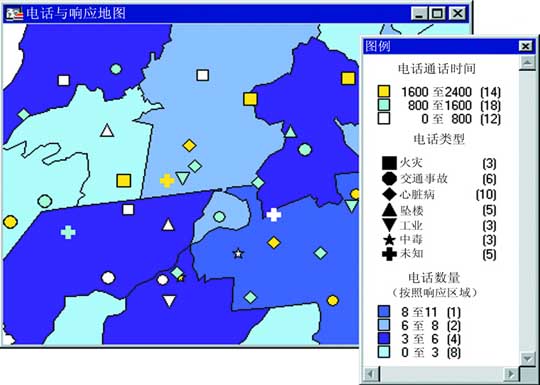This screenshot has width=540, height=385.
Task: Select the 6 至 8 light blue swatch
Action: tap(384, 325)
